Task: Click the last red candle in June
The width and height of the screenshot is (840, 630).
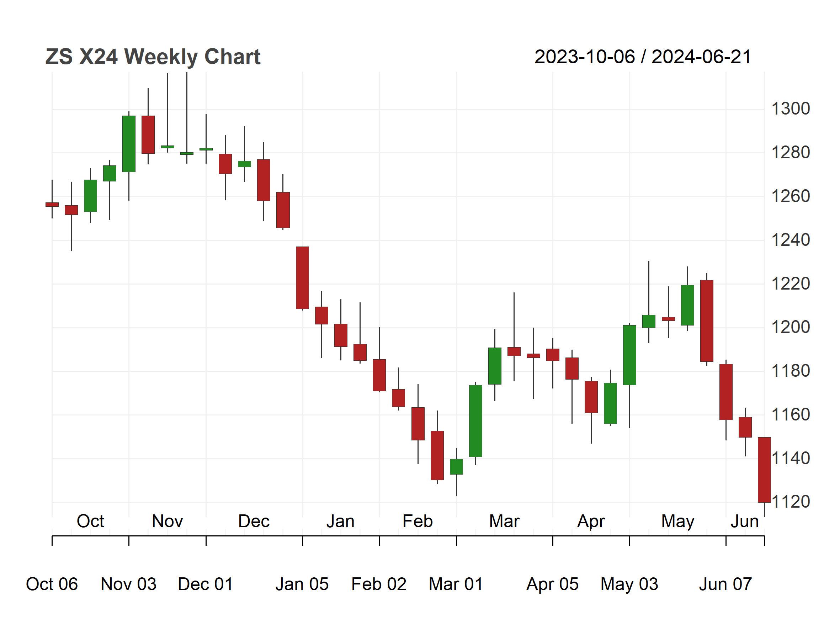Action: coord(764,470)
